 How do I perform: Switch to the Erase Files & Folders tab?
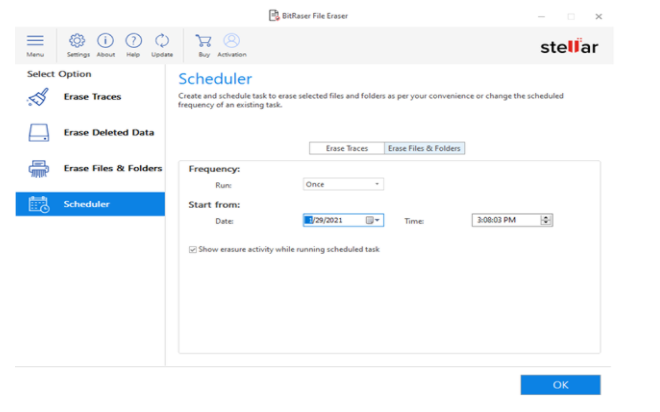(424, 148)
